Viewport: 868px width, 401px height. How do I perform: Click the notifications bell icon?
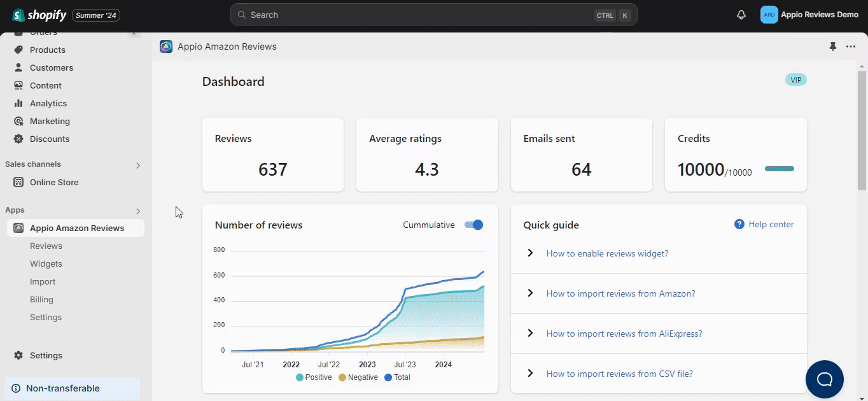[741, 15]
